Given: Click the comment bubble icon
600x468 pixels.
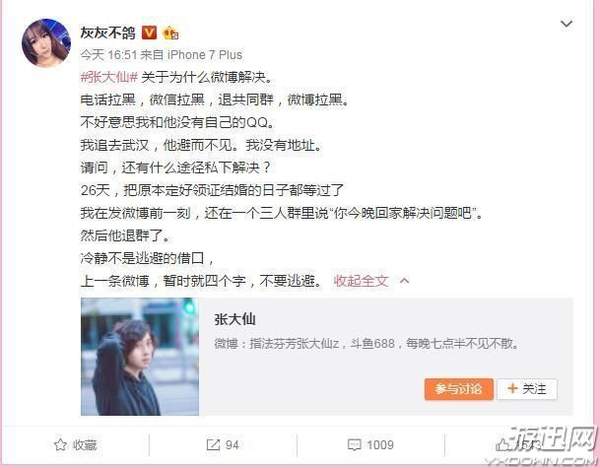Looking at the screenshot, I should (354, 445).
